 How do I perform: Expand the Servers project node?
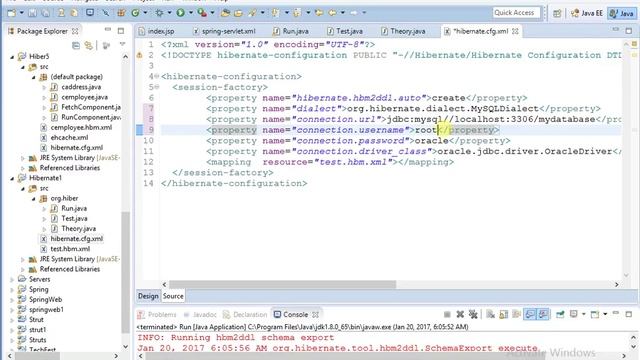click(12, 280)
